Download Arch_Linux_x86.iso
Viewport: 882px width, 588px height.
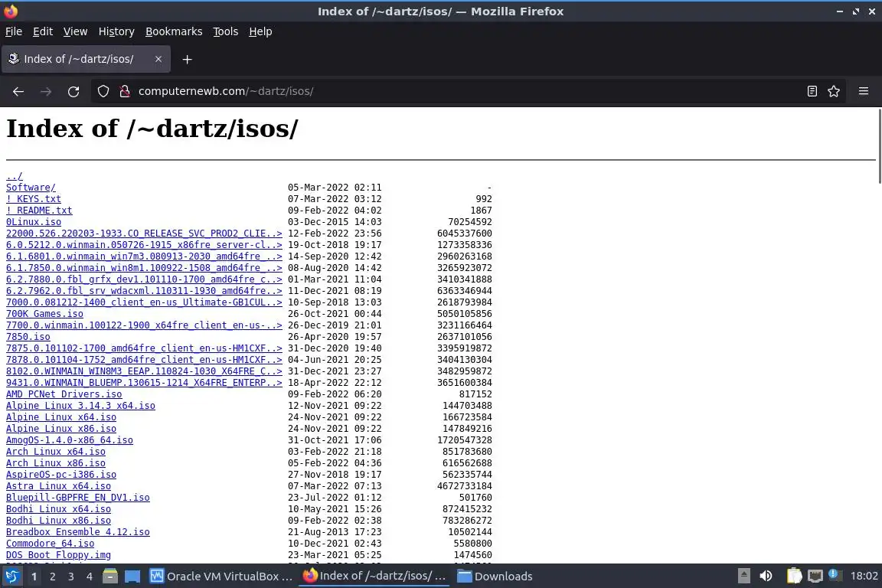pyautogui.click(x=56, y=463)
